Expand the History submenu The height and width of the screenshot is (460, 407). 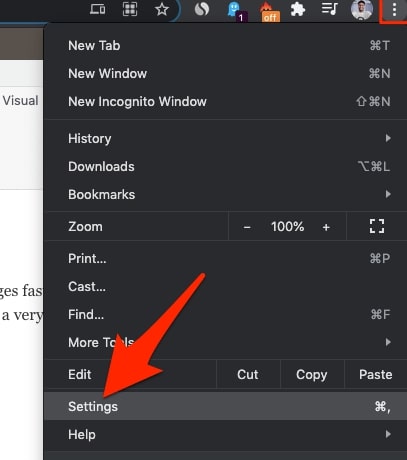point(225,138)
